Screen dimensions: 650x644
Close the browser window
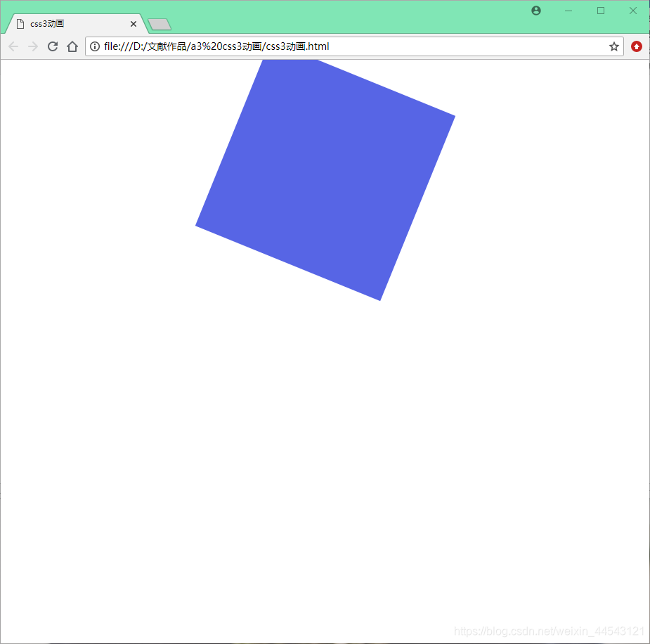click(x=633, y=11)
